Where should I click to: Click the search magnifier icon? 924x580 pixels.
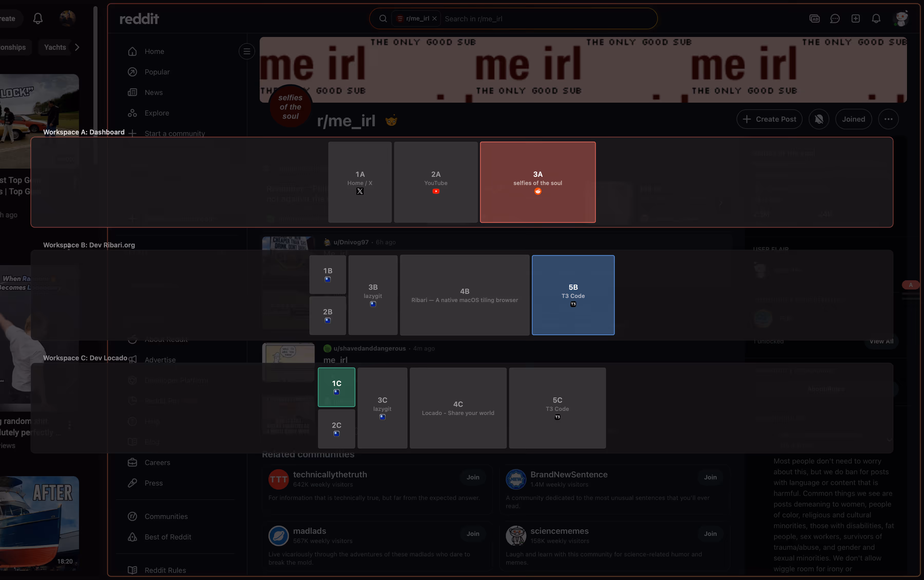[383, 19]
